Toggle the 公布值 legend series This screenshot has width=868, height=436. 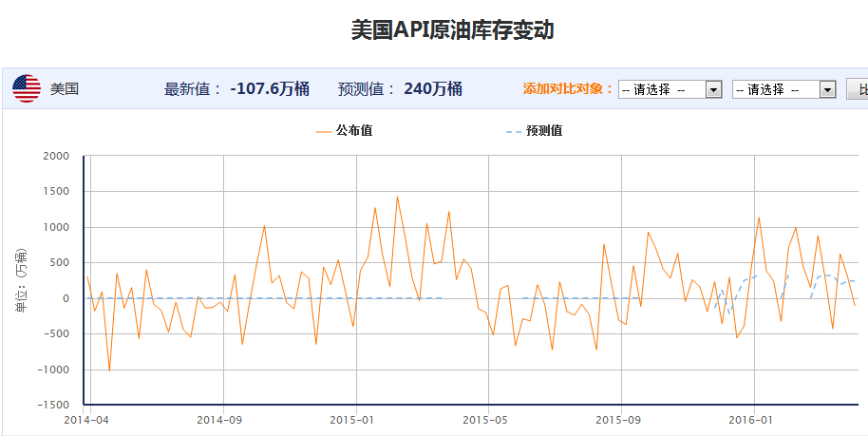345,131
